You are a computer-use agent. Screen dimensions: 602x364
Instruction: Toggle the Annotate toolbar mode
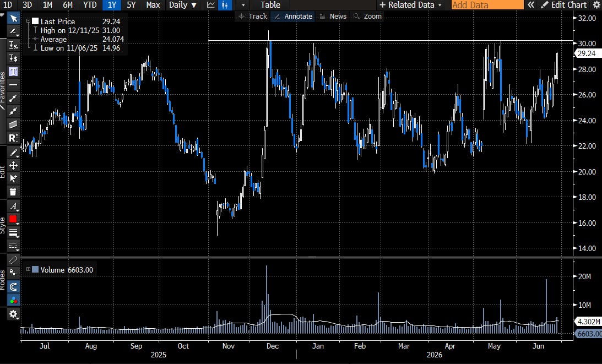(x=294, y=16)
